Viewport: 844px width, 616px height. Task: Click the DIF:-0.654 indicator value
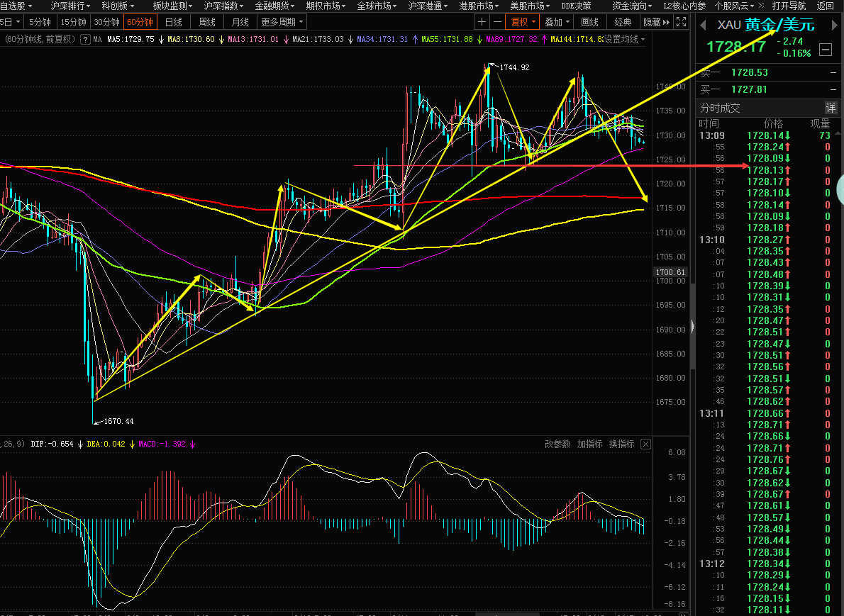click(52, 444)
